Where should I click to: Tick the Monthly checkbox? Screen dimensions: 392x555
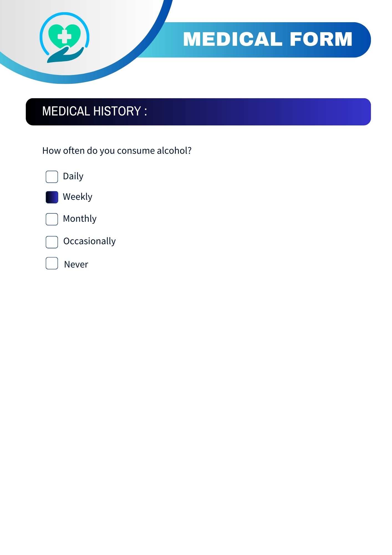[52, 219]
